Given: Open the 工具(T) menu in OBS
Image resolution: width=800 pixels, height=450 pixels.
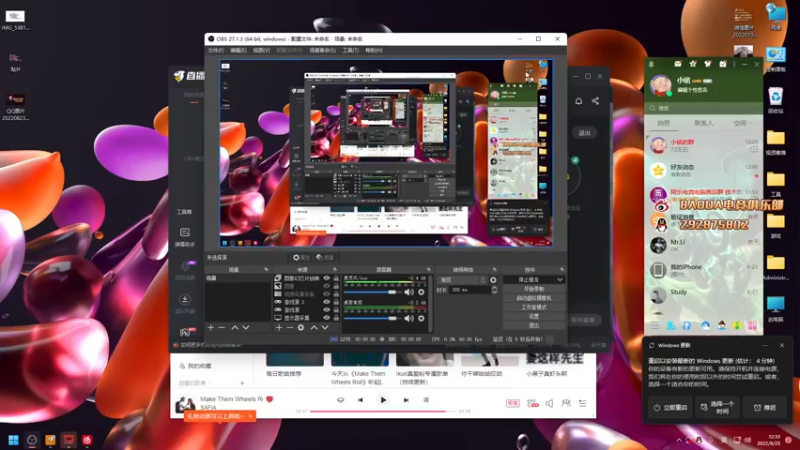Looking at the screenshot, I should coord(350,51).
